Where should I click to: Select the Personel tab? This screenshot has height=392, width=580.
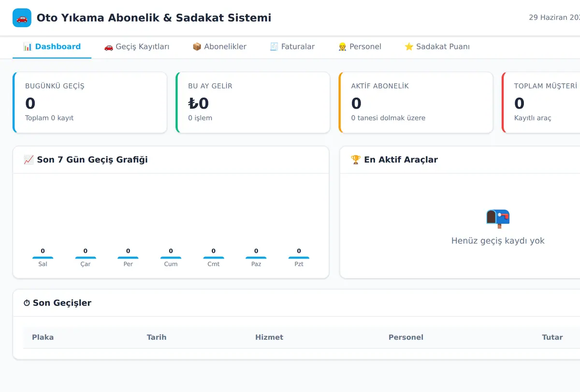[x=360, y=47]
